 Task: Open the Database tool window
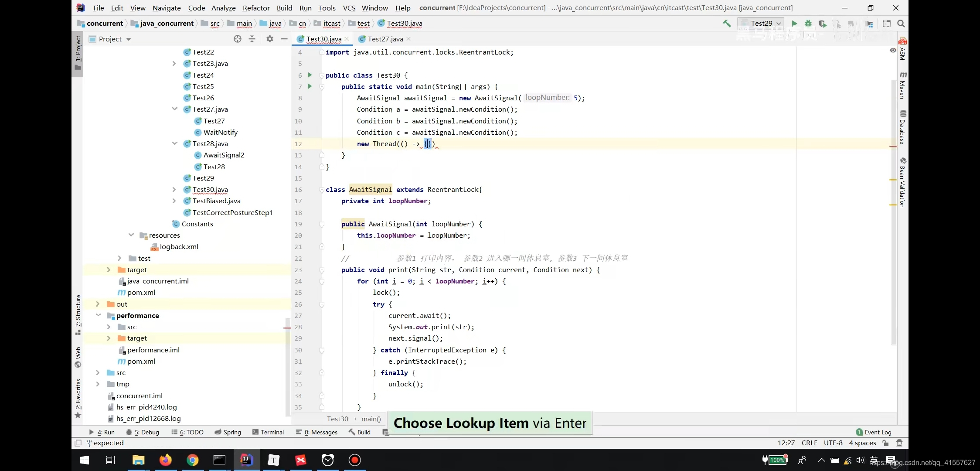click(903, 127)
